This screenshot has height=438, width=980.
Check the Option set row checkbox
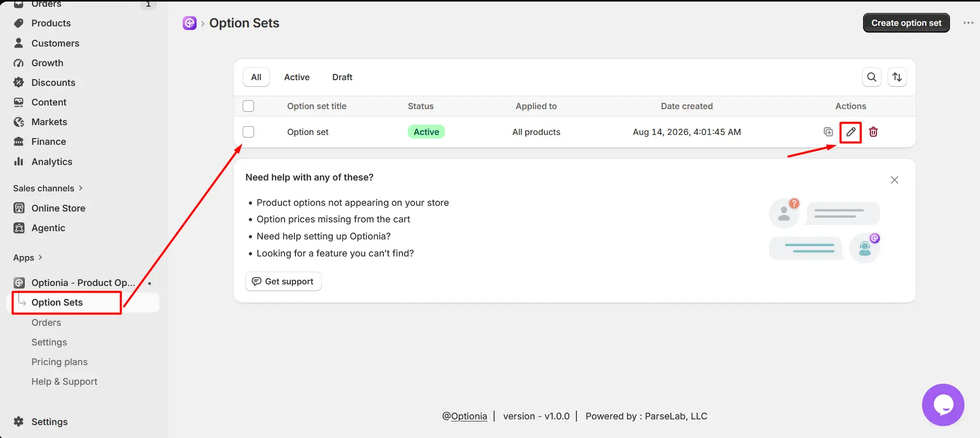coord(248,132)
